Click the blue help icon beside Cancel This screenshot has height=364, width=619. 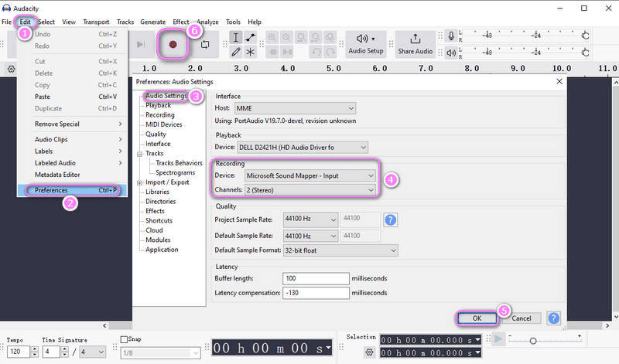553,318
